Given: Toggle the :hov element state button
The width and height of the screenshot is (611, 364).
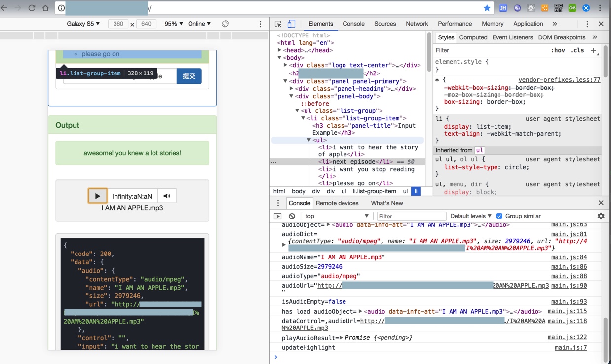Looking at the screenshot, I should (558, 50).
